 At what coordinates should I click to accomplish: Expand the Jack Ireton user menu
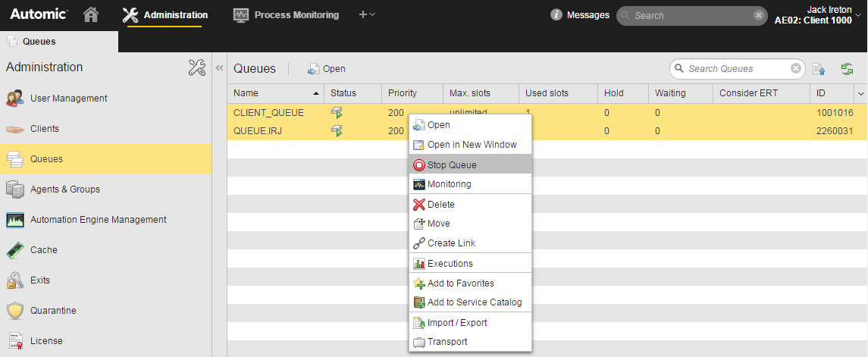pyautogui.click(x=858, y=14)
